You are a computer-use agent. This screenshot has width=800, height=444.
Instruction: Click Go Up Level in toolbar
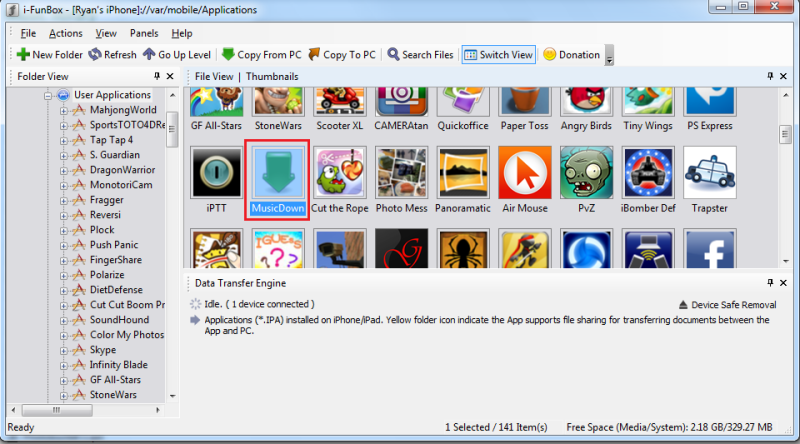[177, 55]
